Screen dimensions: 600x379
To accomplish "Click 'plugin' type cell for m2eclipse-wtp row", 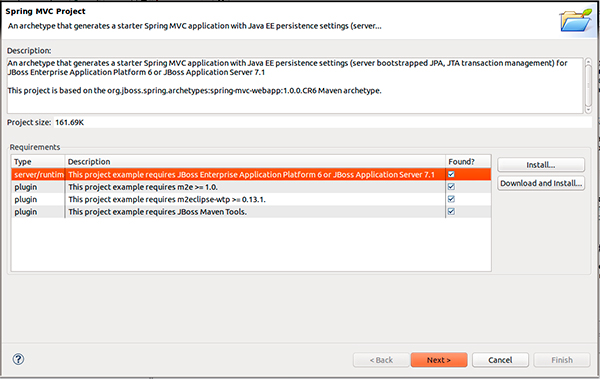I will click(26, 199).
